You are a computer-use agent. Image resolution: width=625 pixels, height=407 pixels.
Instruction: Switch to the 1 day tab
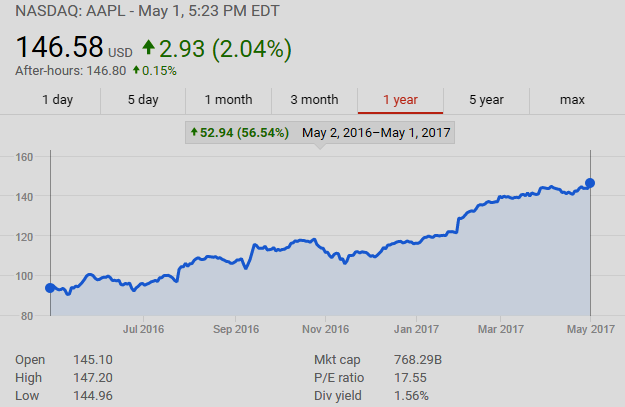coord(58,100)
